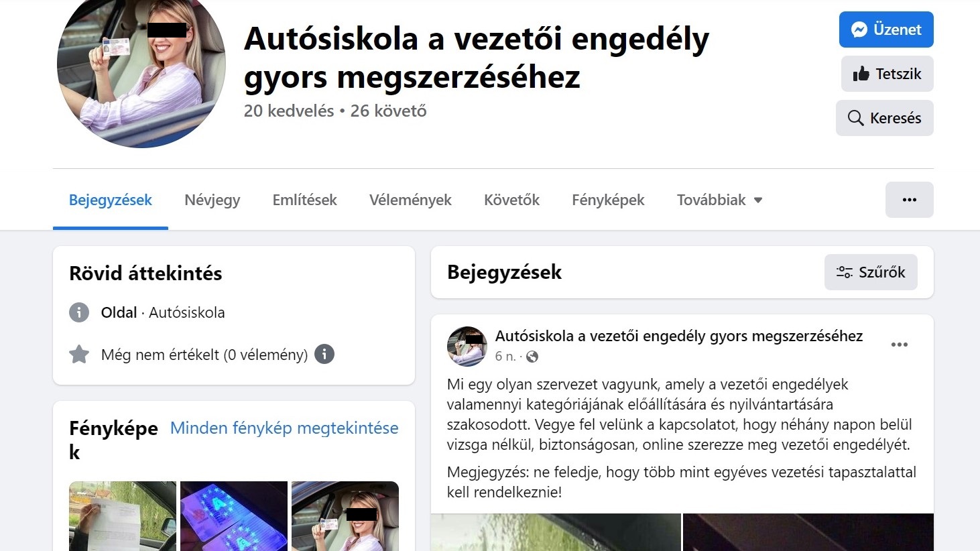This screenshot has width=980, height=551.
Task: Open the post's three-dot options menu
Action: click(899, 345)
